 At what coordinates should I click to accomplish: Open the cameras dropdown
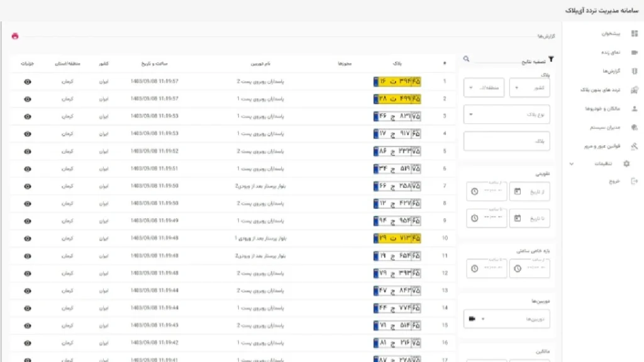[507, 319]
